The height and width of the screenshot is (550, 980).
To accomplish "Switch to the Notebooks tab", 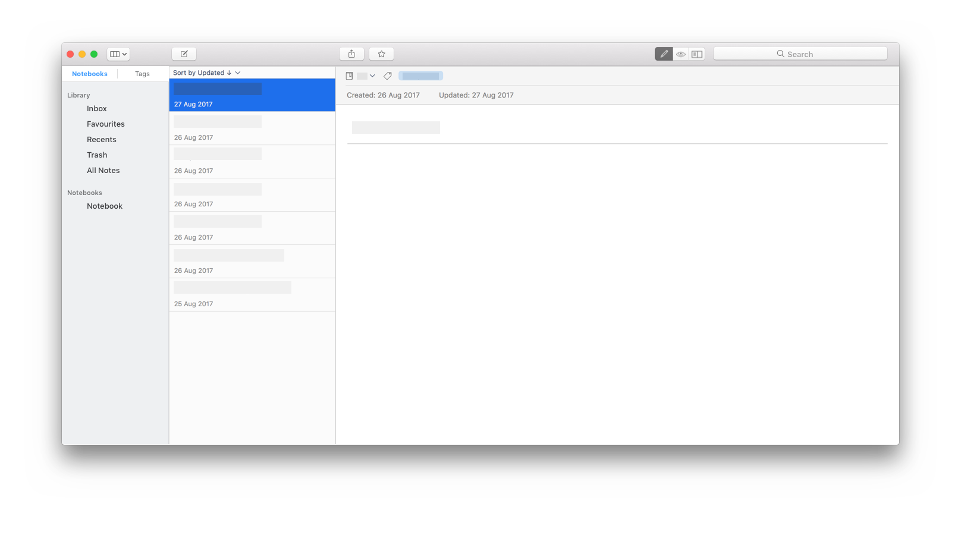I will point(90,74).
